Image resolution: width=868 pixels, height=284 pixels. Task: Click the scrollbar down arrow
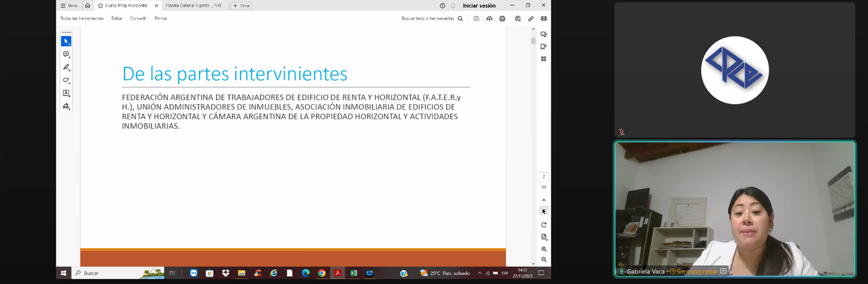[x=533, y=264]
